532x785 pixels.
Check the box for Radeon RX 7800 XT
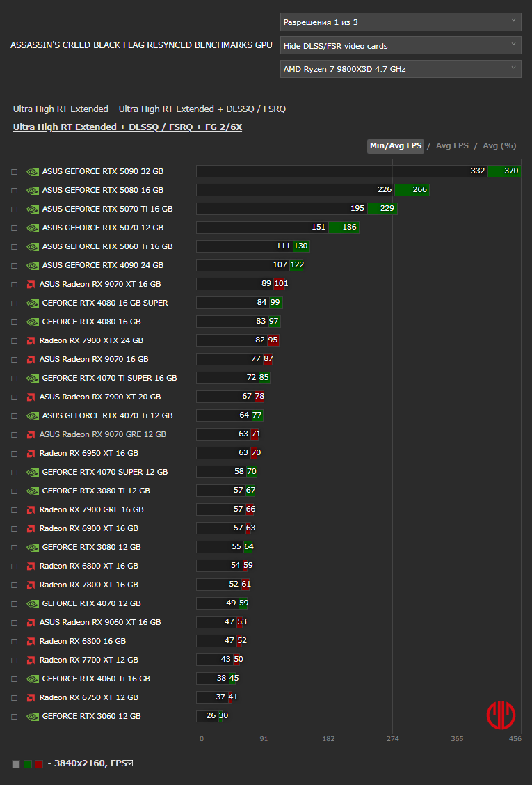(x=15, y=585)
